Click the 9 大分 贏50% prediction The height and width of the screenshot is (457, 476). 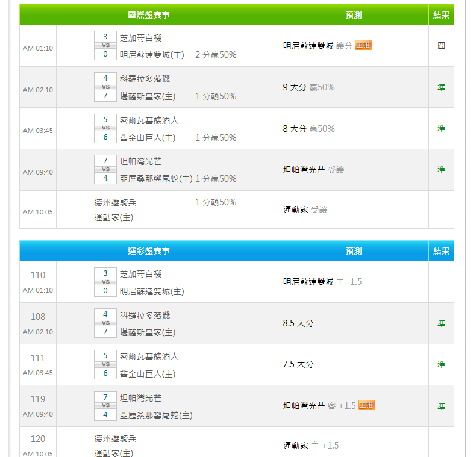tap(308, 87)
